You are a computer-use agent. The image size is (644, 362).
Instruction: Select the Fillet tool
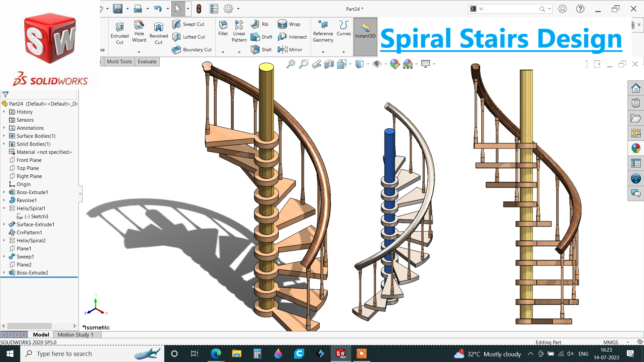[223, 28]
